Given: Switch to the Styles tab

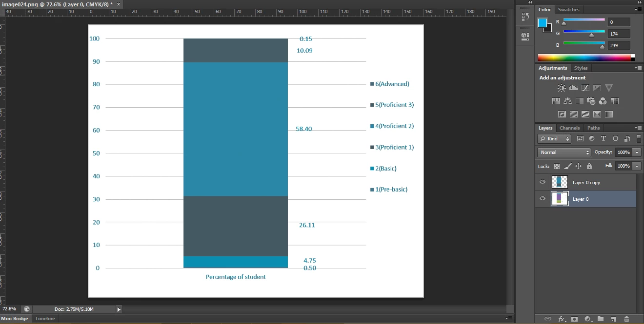Looking at the screenshot, I should 581,68.
